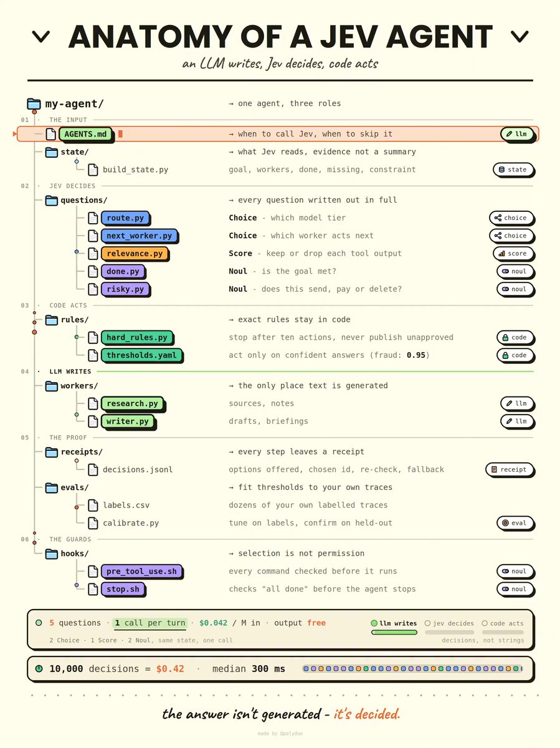Image resolution: width=560 pixels, height=748 pixels.
Task: Open the workers/ folder icon
Action: click(51, 386)
